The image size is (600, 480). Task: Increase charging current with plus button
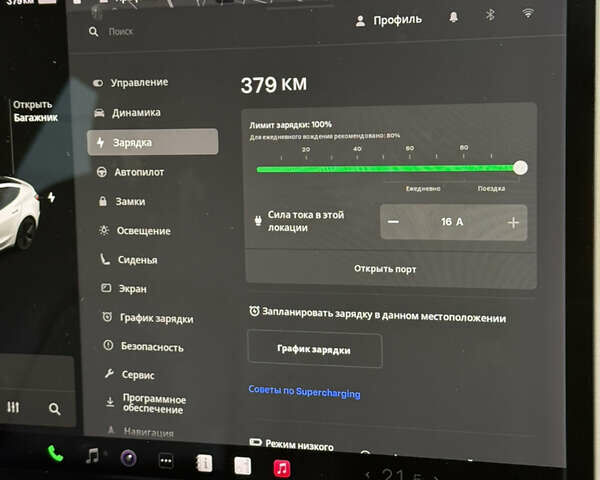(513, 222)
